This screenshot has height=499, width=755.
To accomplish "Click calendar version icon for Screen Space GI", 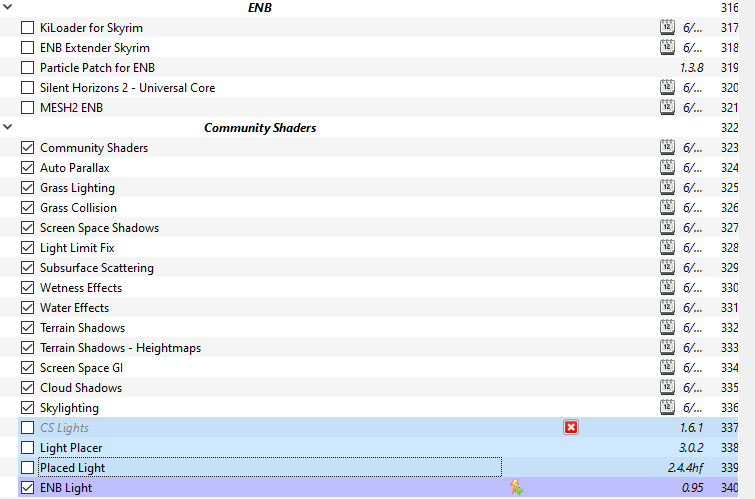I will click(667, 367).
